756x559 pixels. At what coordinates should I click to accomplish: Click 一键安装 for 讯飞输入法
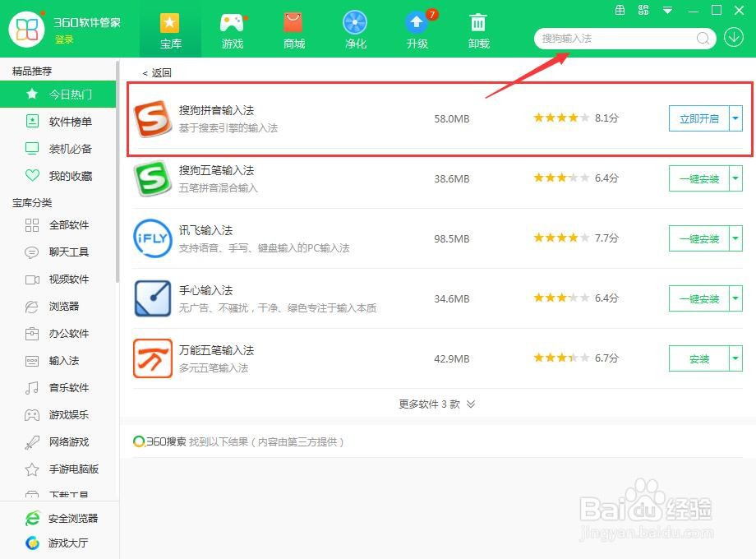click(x=699, y=238)
